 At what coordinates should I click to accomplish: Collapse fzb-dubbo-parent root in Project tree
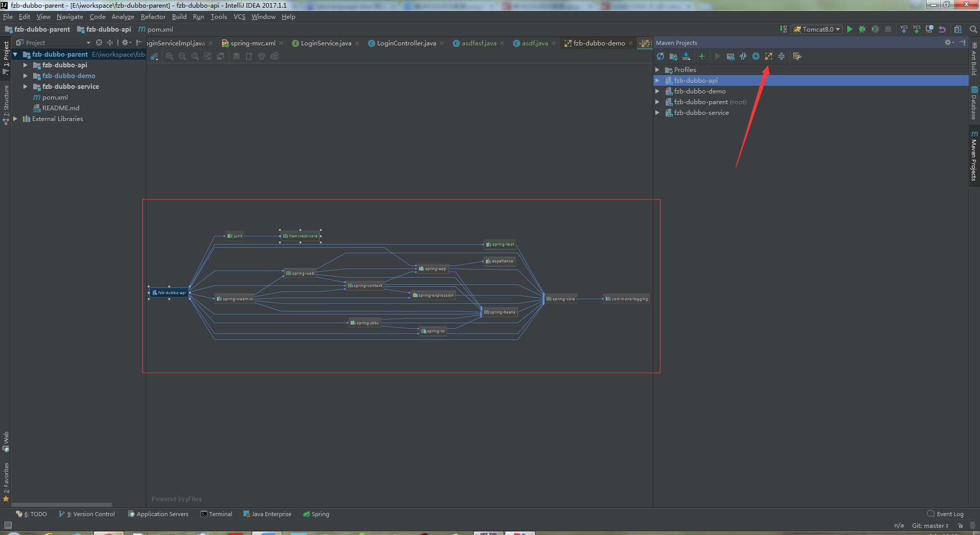15,54
